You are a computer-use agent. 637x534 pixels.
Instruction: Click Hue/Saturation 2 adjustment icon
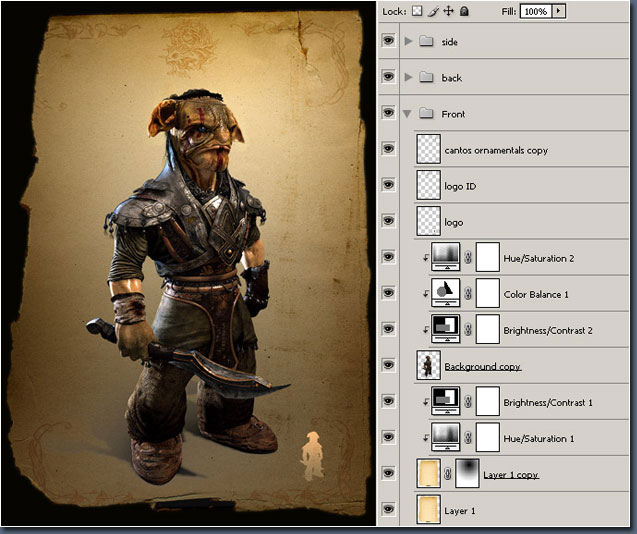[x=446, y=256]
